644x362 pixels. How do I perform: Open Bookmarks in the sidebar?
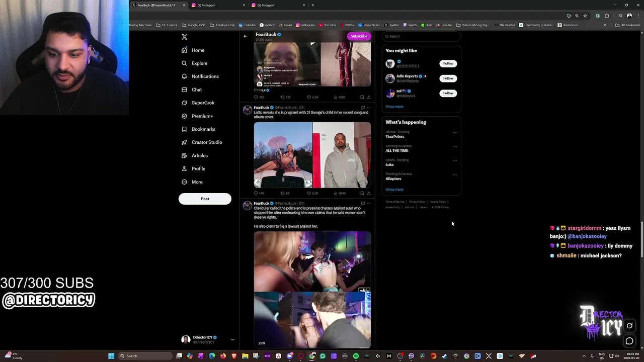point(198,129)
